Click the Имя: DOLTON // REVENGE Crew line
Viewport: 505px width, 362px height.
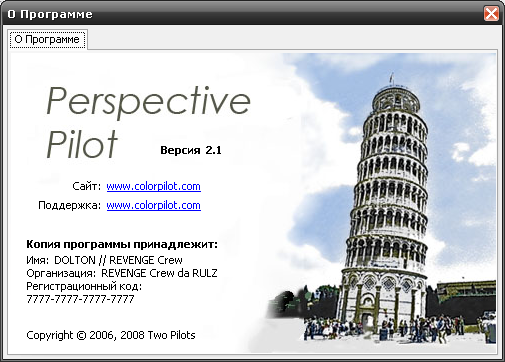tap(104, 260)
